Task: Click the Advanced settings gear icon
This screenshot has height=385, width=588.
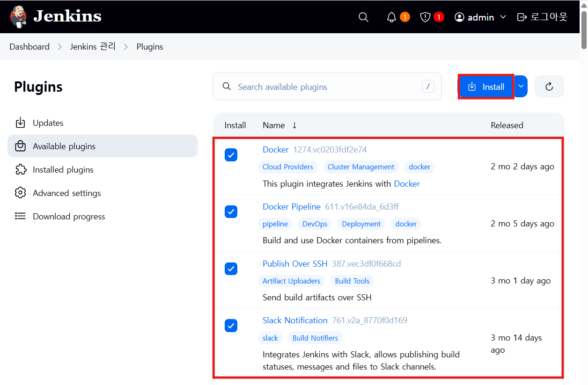Action: tap(20, 193)
